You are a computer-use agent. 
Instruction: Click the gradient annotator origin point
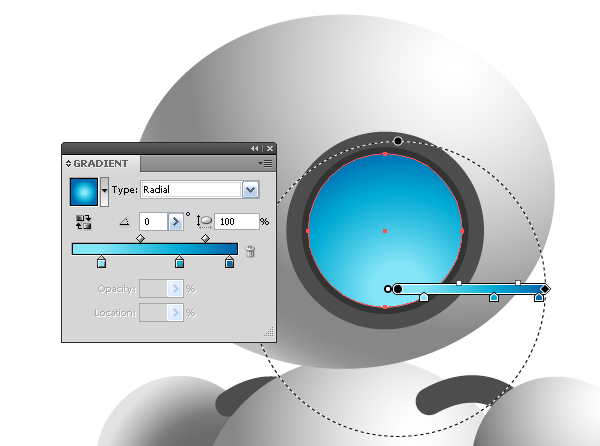[398, 289]
